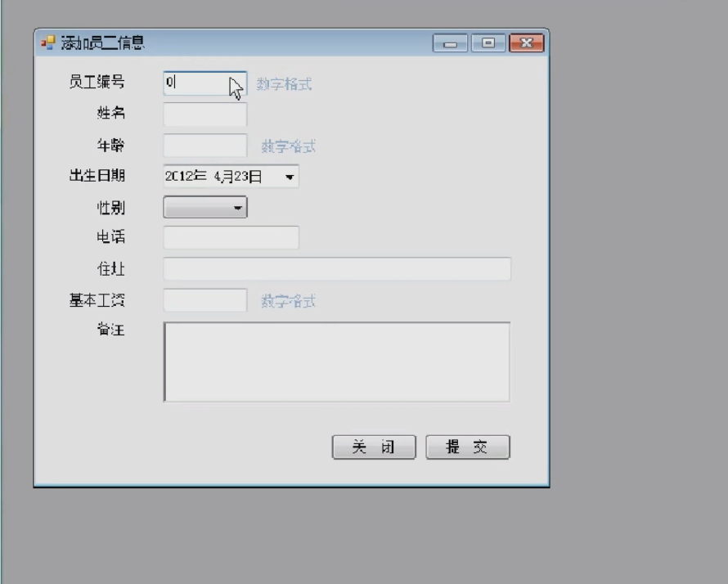
Task: Click the 员工编号 label
Action: click(97, 82)
